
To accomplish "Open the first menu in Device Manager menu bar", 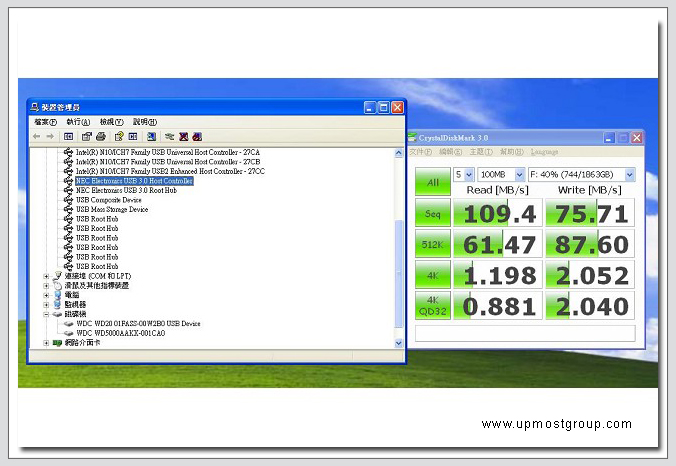I will (46, 122).
